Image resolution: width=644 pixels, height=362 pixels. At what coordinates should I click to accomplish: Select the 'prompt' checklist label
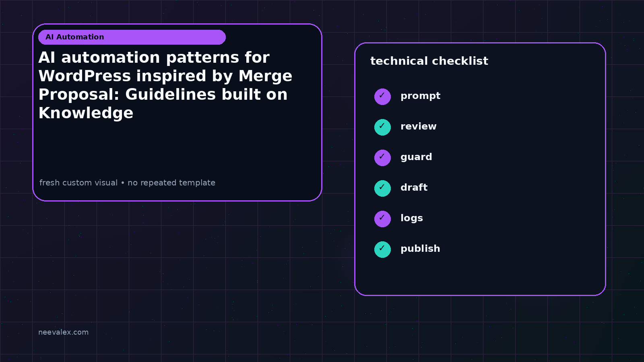click(x=420, y=96)
